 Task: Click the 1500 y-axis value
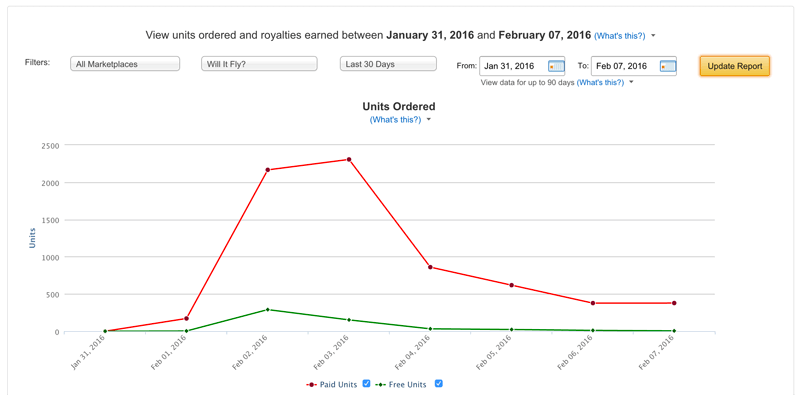tap(51, 220)
